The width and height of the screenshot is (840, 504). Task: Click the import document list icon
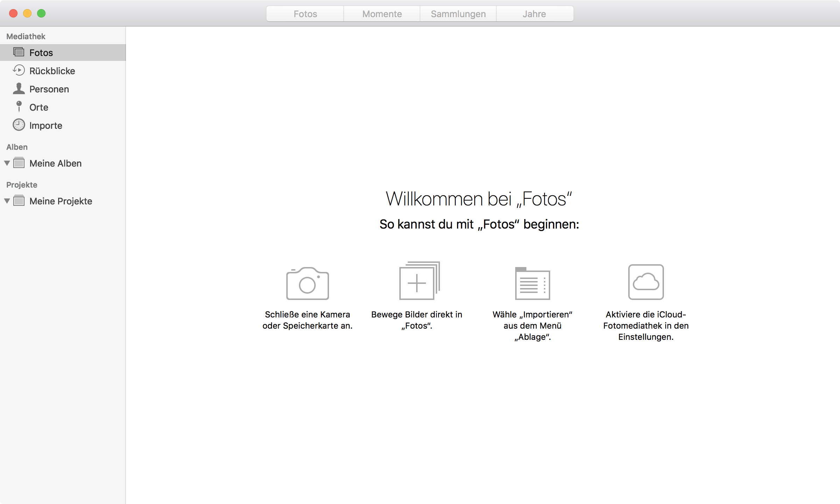point(532,283)
